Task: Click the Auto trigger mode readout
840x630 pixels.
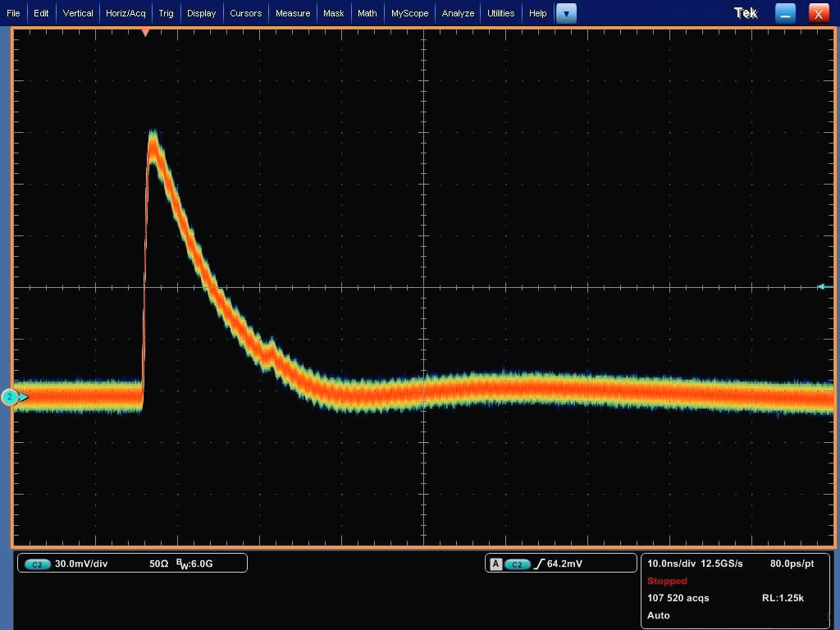Action: coord(659,615)
